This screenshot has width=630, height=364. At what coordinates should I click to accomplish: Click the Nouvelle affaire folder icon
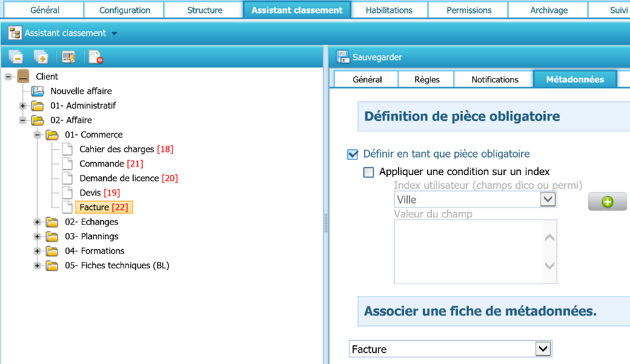coord(38,91)
